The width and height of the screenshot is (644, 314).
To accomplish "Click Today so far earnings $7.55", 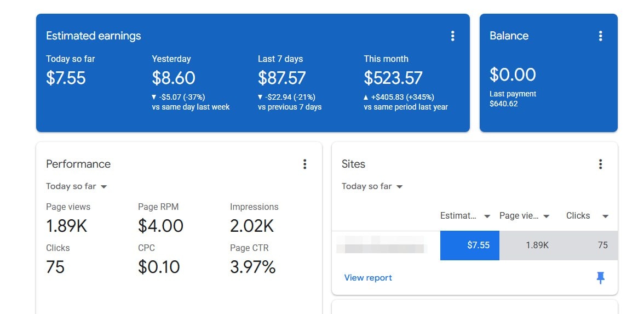I will [66, 78].
